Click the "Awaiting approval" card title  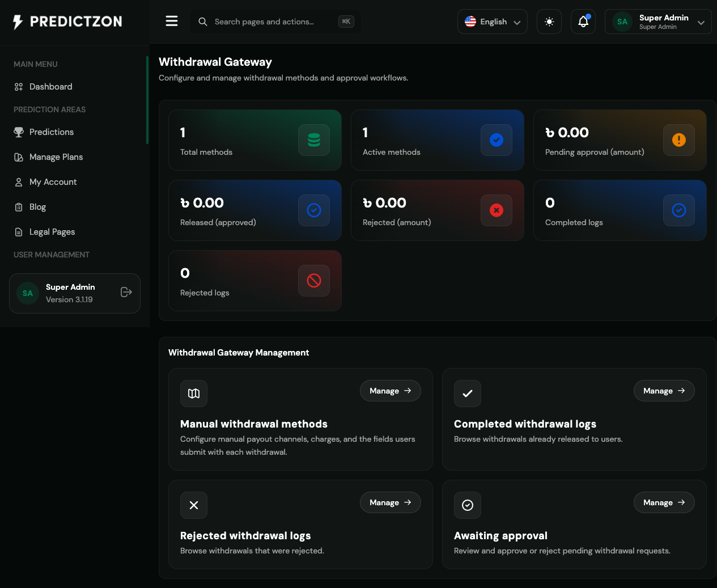pyautogui.click(x=500, y=536)
